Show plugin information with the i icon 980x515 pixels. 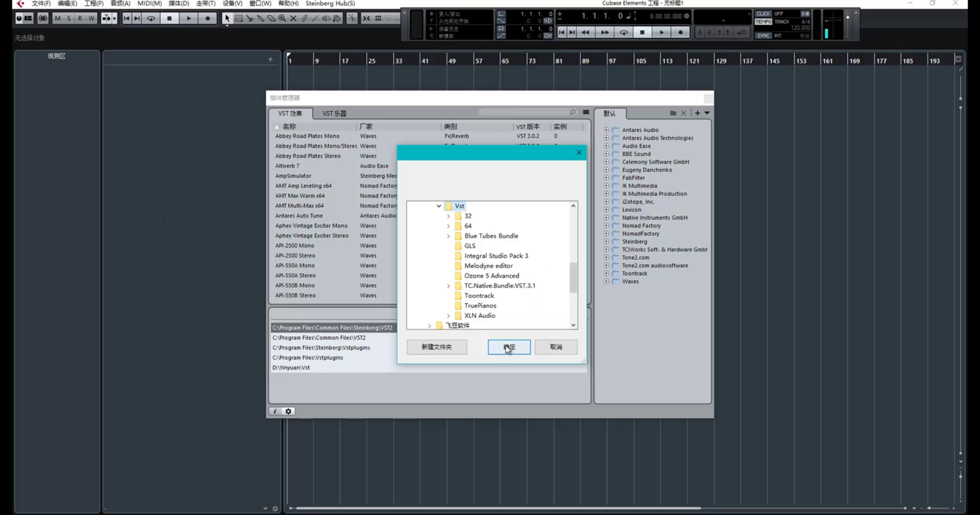(275, 411)
